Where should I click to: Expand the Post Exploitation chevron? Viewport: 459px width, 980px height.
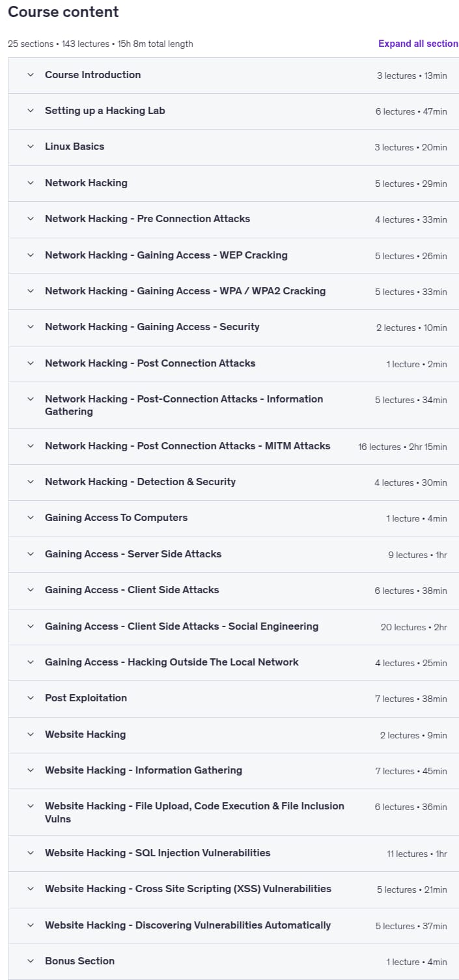[x=30, y=698]
